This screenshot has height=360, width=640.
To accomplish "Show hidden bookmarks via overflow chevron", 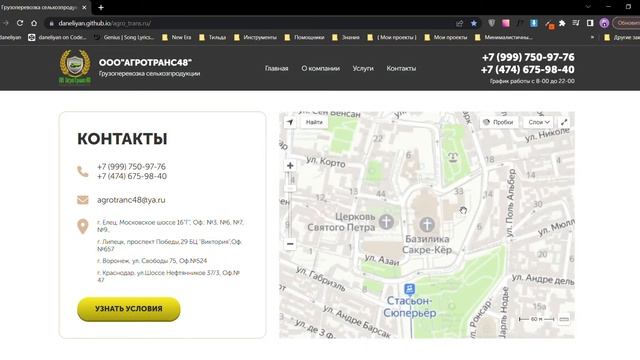I will [592, 37].
